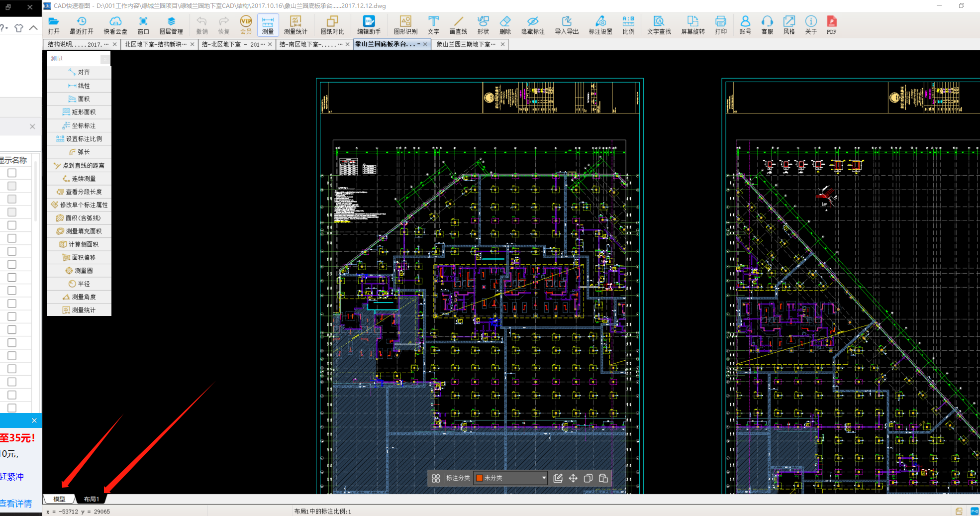Click the 打印 print icon

coord(720,25)
